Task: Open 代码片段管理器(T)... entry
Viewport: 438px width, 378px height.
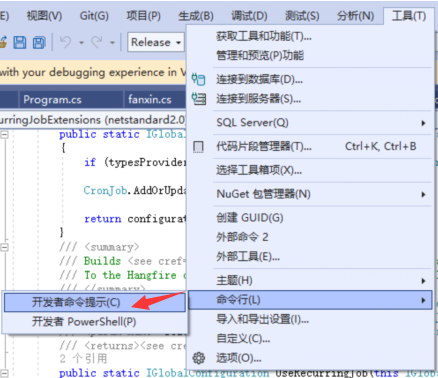Action: pyautogui.click(x=263, y=146)
